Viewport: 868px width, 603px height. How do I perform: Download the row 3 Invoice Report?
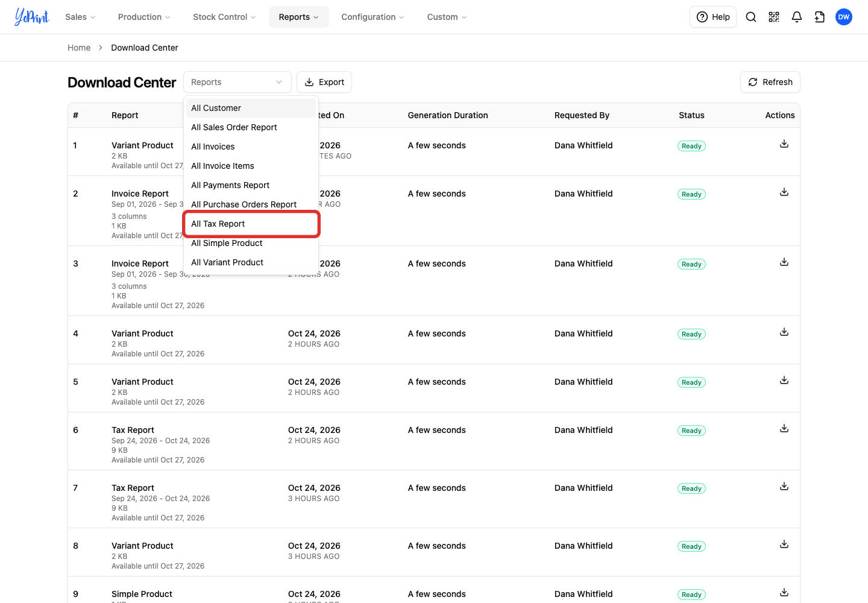784,262
